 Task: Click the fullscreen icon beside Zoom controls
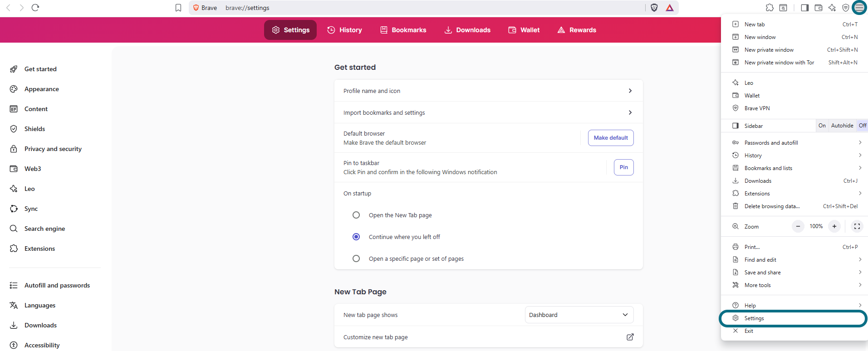pos(857,226)
